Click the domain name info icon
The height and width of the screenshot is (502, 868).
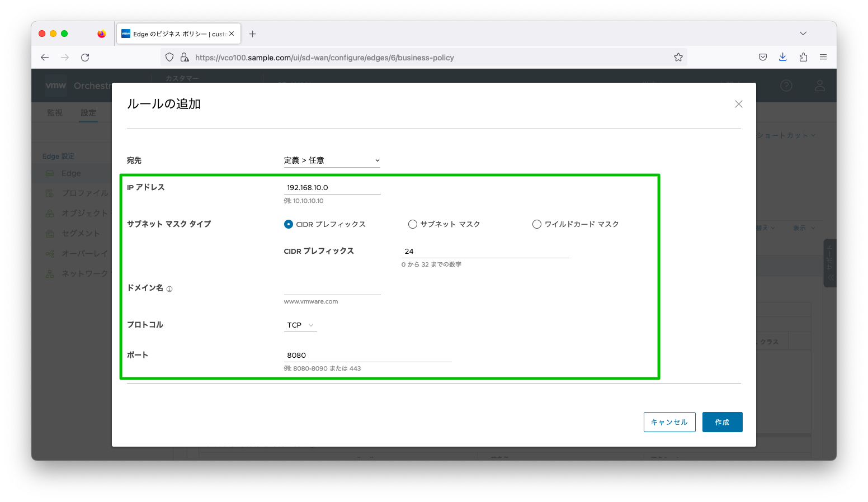[x=169, y=289]
